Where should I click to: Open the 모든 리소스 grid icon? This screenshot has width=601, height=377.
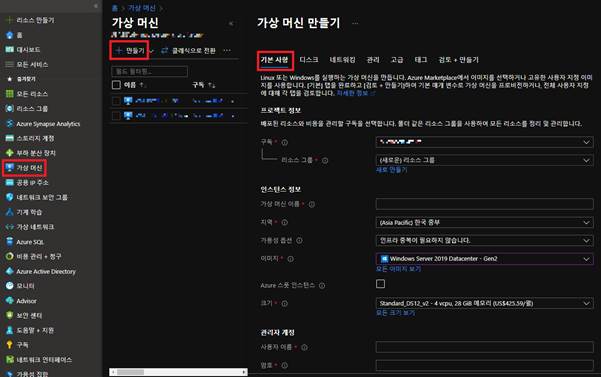point(10,94)
